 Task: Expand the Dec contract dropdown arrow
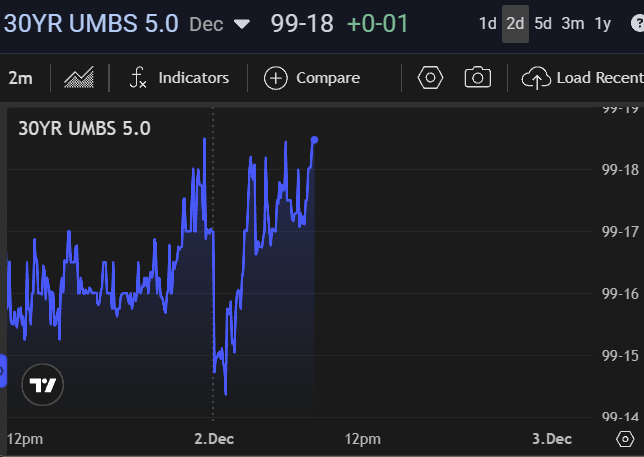241,24
